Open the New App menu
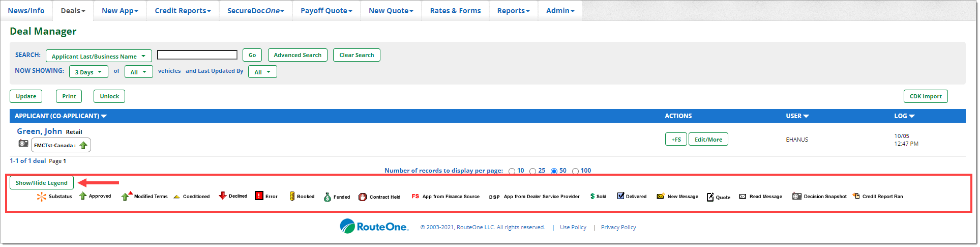 (120, 11)
